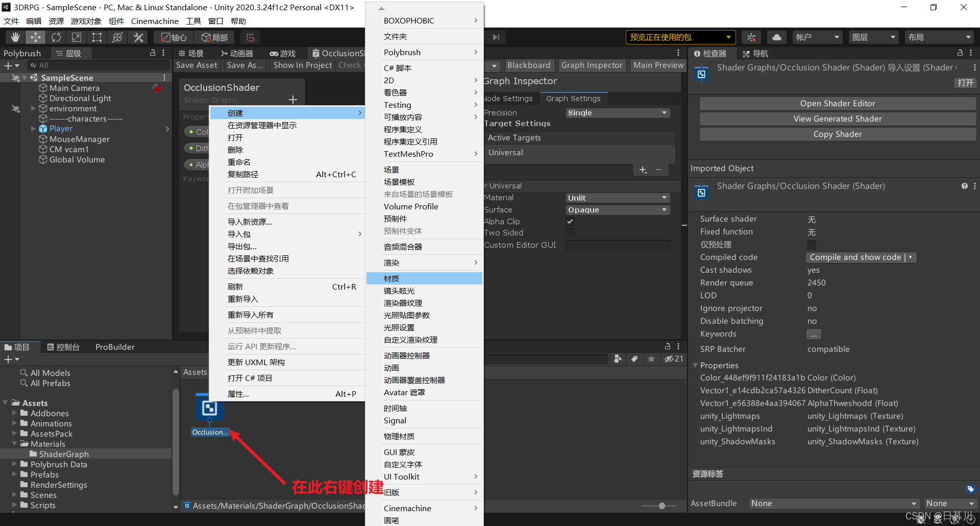
Task: Click the Copy Shader button
Action: (x=838, y=134)
